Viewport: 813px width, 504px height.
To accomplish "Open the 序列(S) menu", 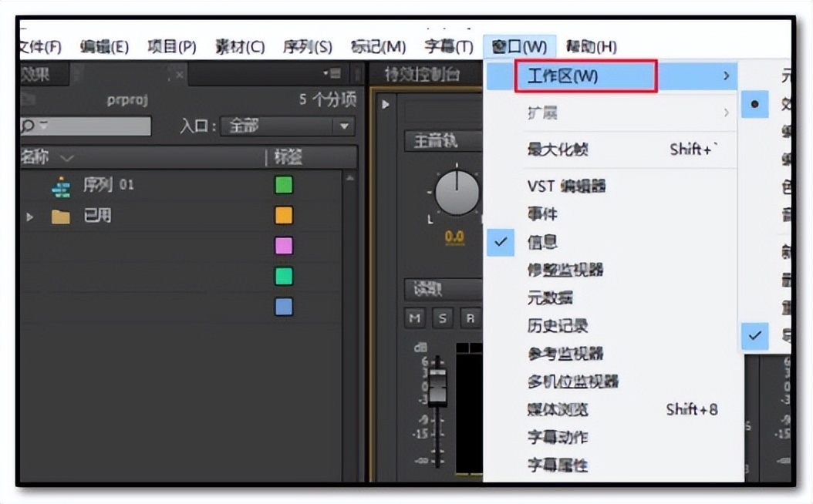I will pyautogui.click(x=308, y=46).
